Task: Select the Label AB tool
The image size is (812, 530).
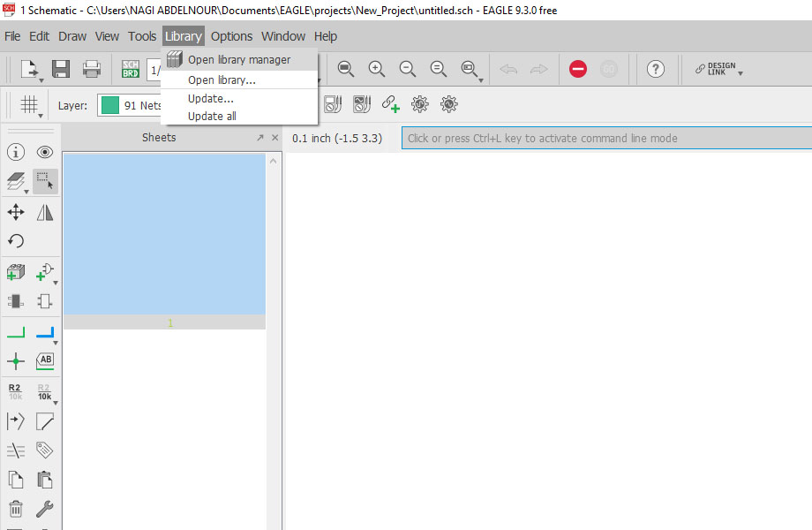Action: 45,361
